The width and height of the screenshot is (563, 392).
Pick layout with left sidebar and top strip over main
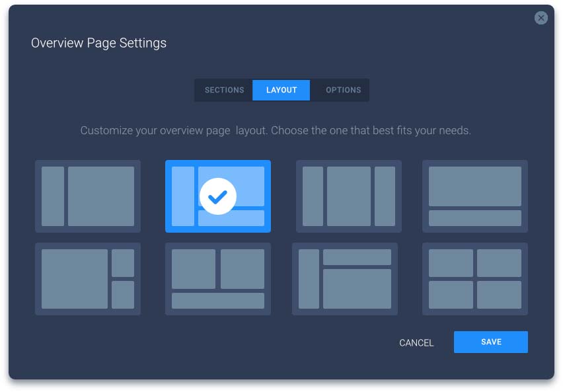click(345, 279)
